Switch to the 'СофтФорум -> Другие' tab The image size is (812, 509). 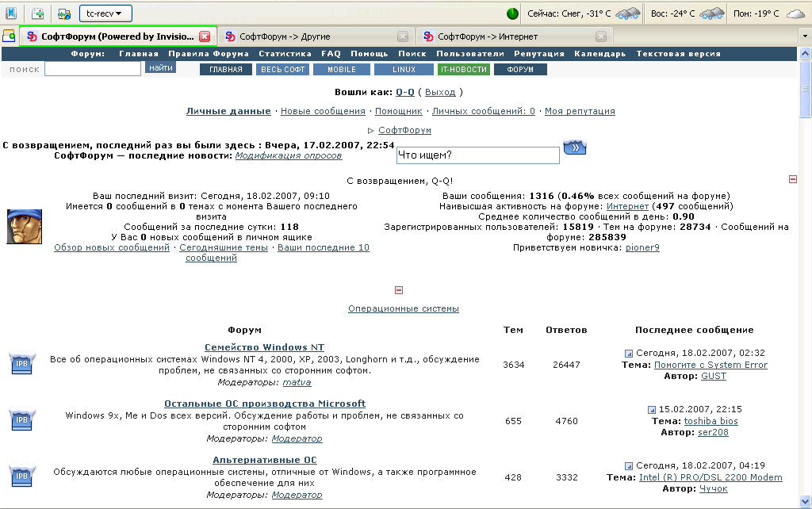(x=315, y=36)
